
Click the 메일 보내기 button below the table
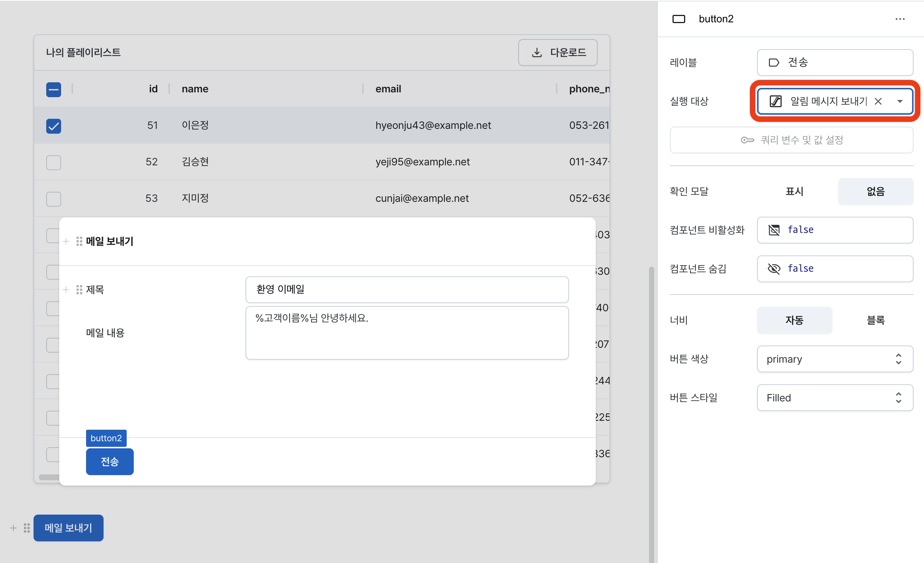68,528
